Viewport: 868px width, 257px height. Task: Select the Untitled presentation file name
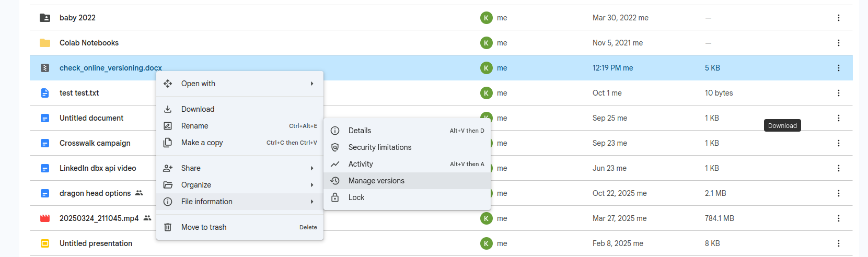tap(96, 243)
